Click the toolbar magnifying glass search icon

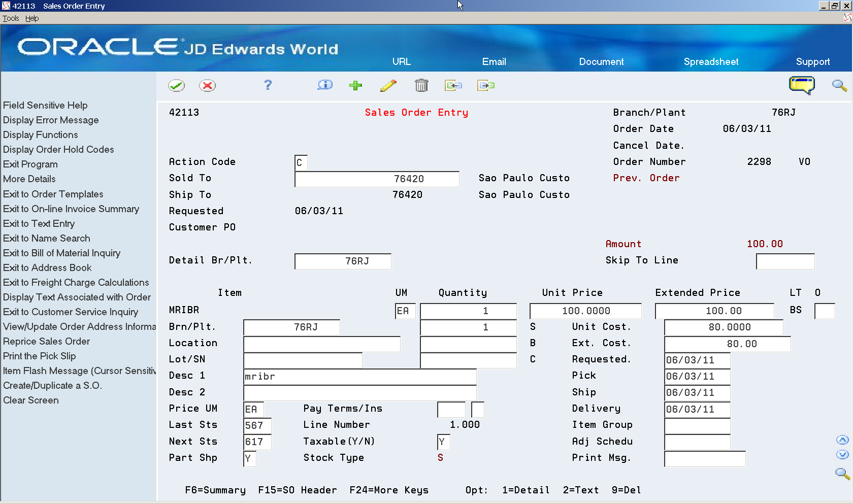click(839, 85)
